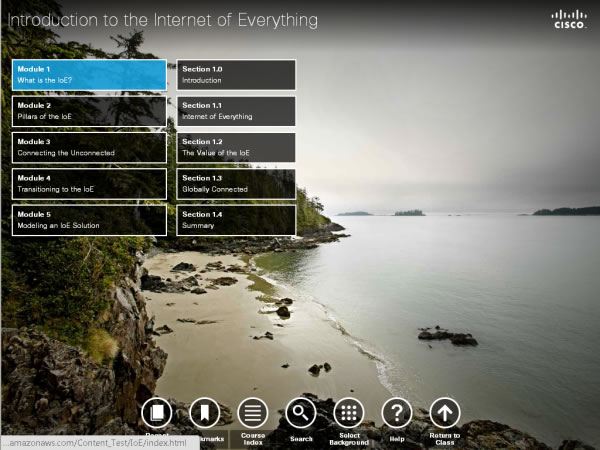This screenshot has height=450, width=600.
Task: Open Module 3 Connecting the Unconnected
Action: (89, 147)
